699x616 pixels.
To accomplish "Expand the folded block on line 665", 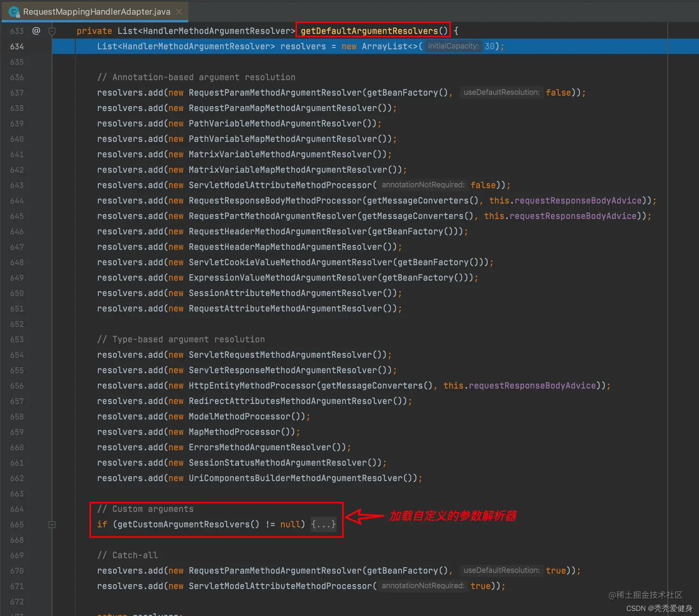I will (x=52, y=525).
